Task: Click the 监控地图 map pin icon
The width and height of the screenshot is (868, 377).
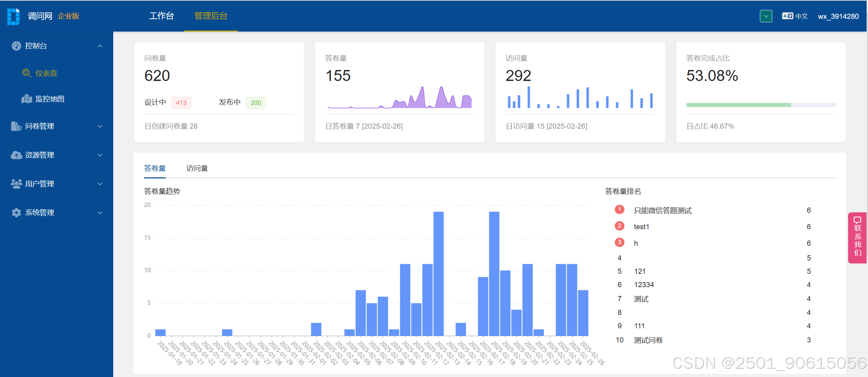Action: [x=26, y=99]
